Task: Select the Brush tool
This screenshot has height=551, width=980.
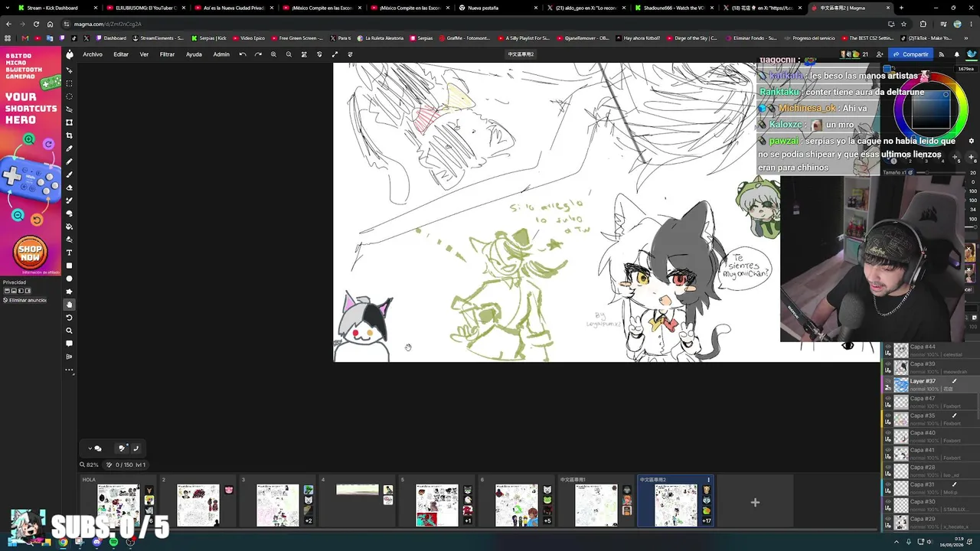Action: click(69, 174)
